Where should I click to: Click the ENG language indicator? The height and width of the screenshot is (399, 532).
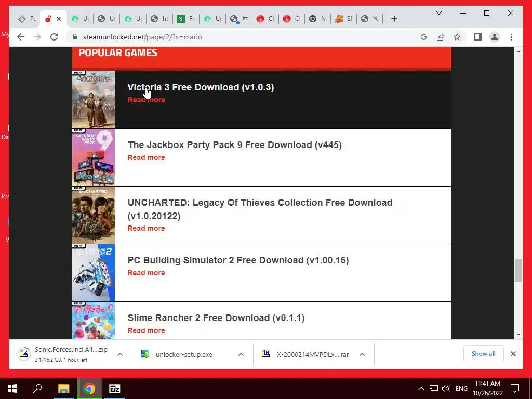pos(461,389)
